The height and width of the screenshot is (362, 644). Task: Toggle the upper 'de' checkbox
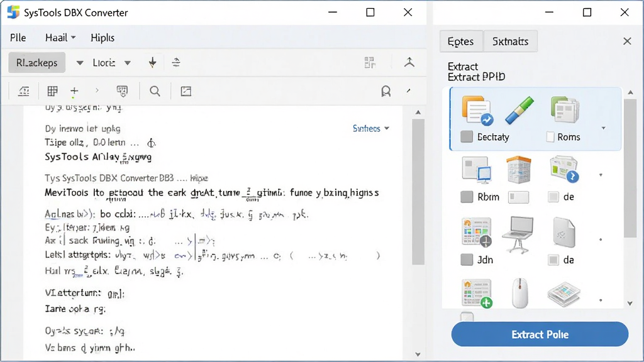[553, 197]
